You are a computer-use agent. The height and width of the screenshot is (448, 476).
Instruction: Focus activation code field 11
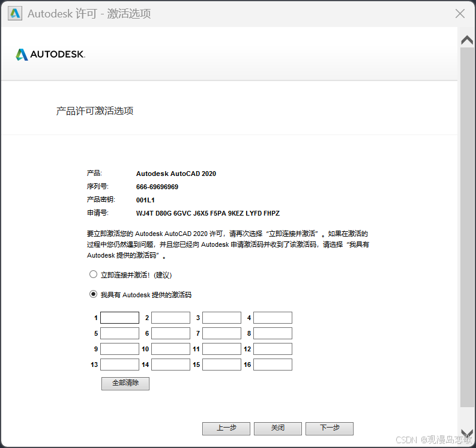pyautogui.click(x=221, y=349)
